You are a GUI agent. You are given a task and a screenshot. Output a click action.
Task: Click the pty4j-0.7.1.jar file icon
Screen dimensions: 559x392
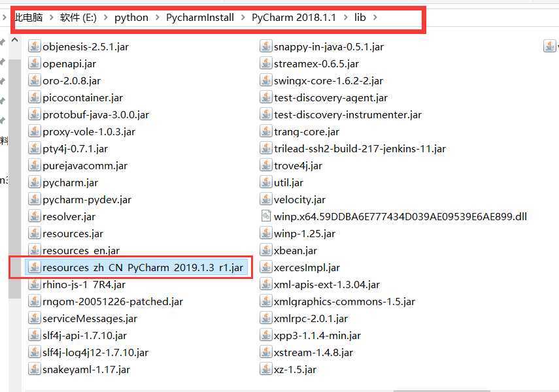tap(34, 148)
